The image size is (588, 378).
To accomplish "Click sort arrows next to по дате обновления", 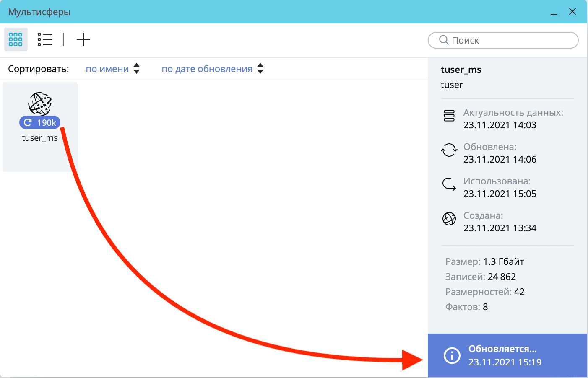I will (x=260, y=69).
